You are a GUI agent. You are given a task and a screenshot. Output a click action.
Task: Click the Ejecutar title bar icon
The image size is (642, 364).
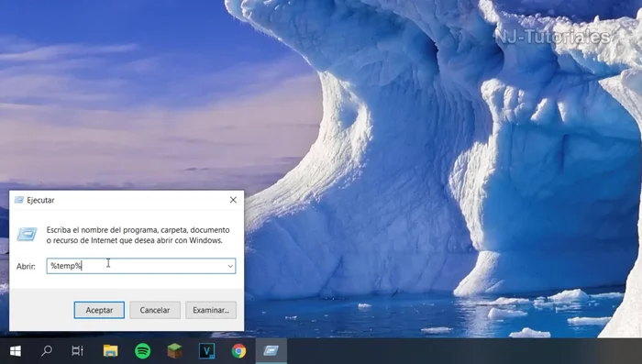pos(19,200)
